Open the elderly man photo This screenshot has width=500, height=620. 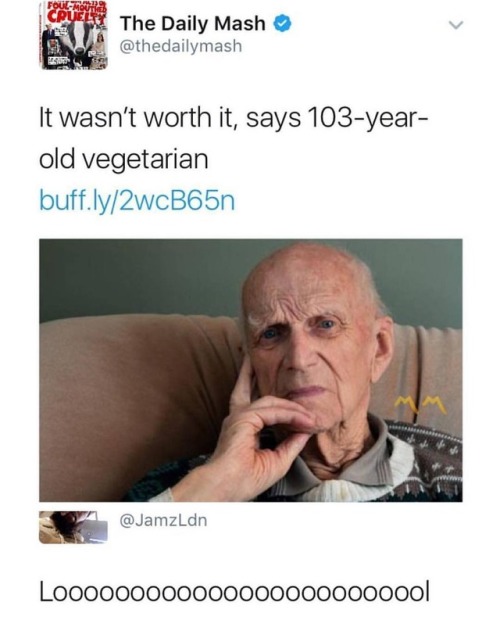(x=251, y=370)
